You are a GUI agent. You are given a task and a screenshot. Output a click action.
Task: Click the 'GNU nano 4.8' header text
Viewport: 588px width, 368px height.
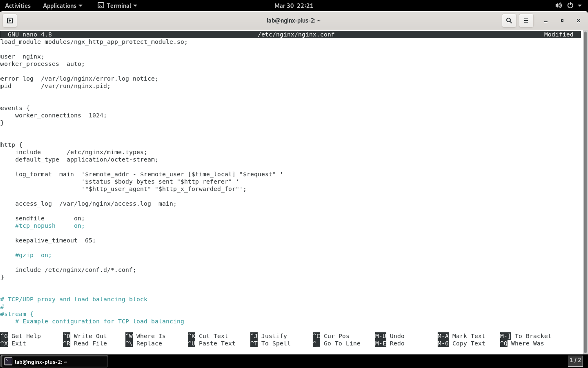[30, 34]
